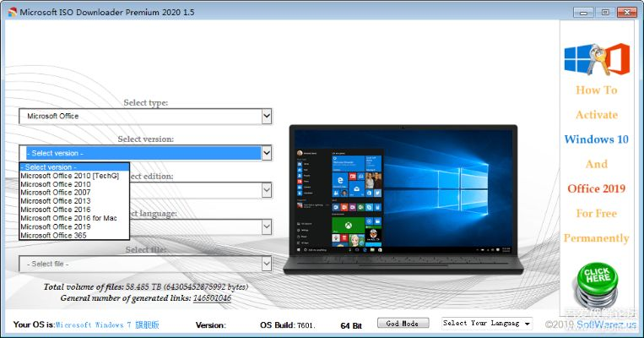
Task: Click 'Windows 10' sidebar text
Action: [597, 139]
